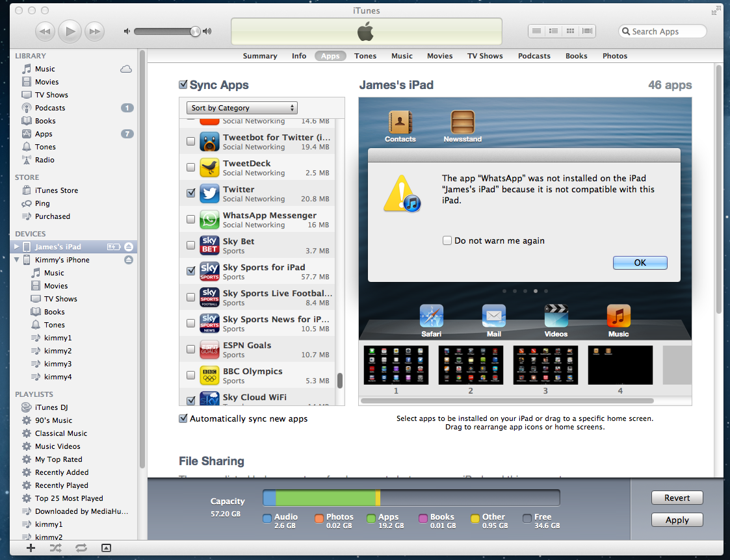This screenshot has height=560, width=730.
Task: Switch to the Movies tab
Action: pos(439,56)
